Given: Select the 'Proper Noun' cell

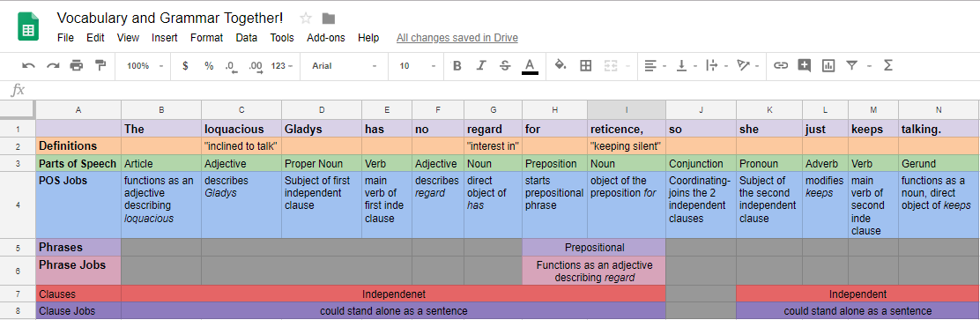Looking at the screenshot, I should coord(322,164).
